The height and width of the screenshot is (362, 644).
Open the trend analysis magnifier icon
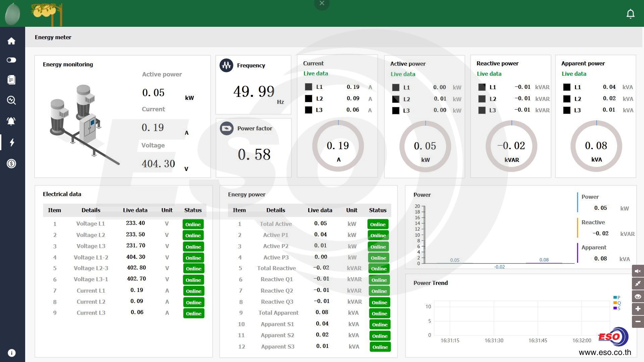[11, 100]
